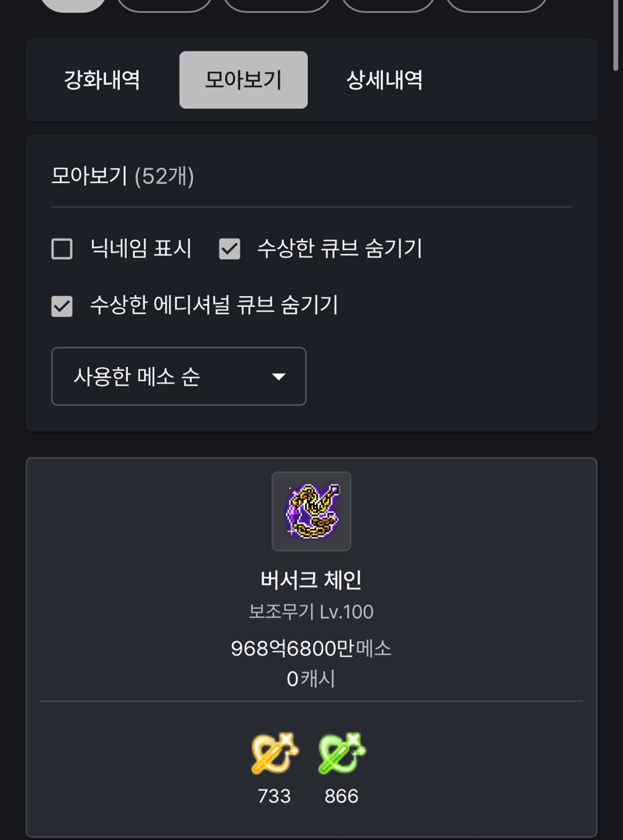Click the highlighted first pill button at top
Screen dimensions: 623x840
click(74, 5)
